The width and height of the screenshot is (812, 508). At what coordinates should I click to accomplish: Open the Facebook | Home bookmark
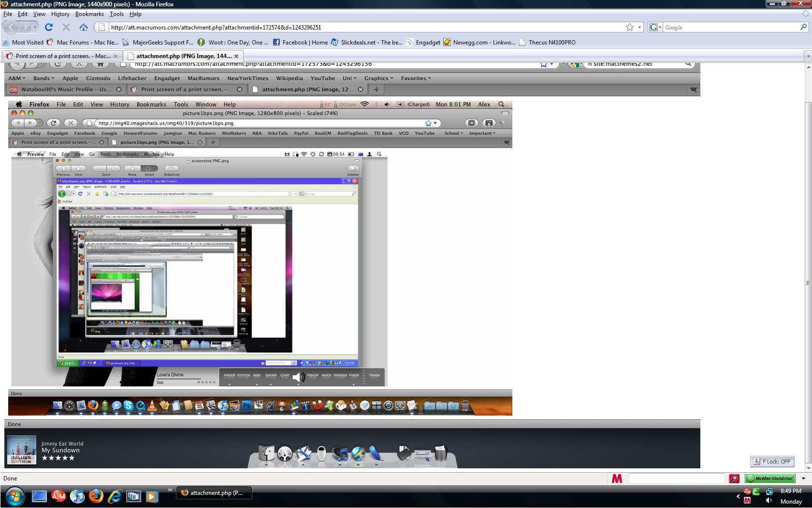(301, 43)
